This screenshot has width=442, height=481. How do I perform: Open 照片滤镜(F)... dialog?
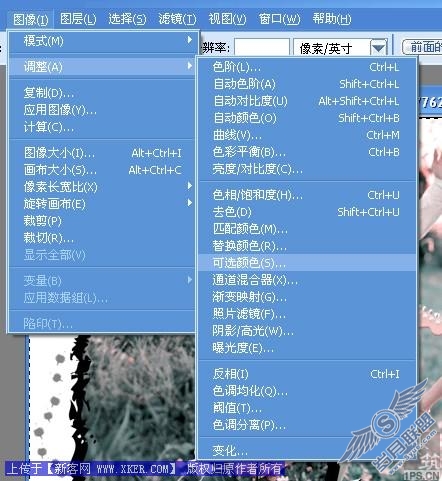tap(307, 314)
